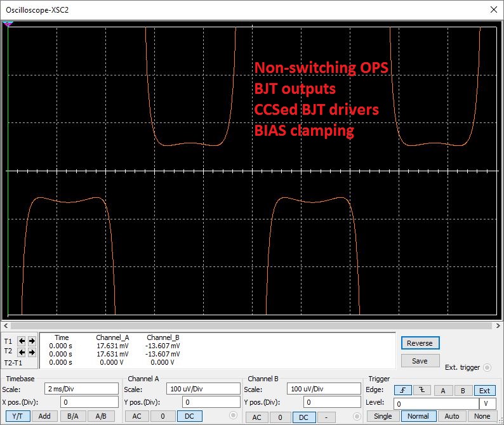Select Y/T timebase mode
Image resolution: width=504 pixels, height=425 pixels.
[x=18, y=416]
